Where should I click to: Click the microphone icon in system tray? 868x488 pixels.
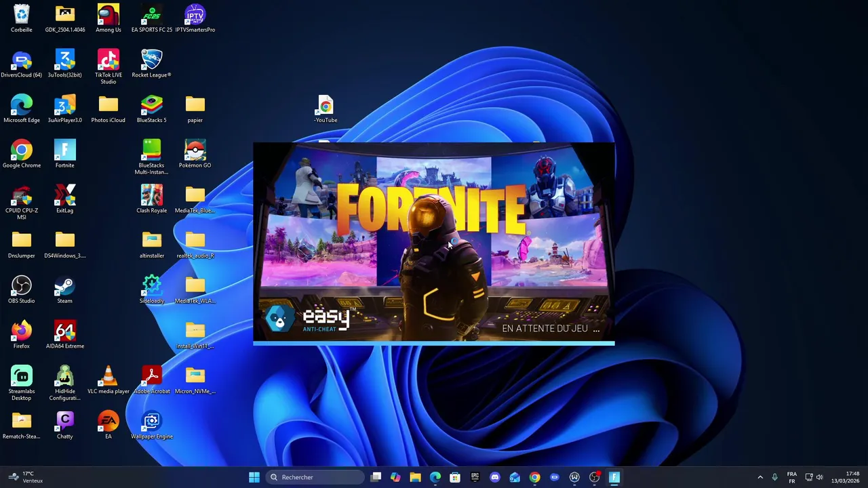click(x=774, y=477)
